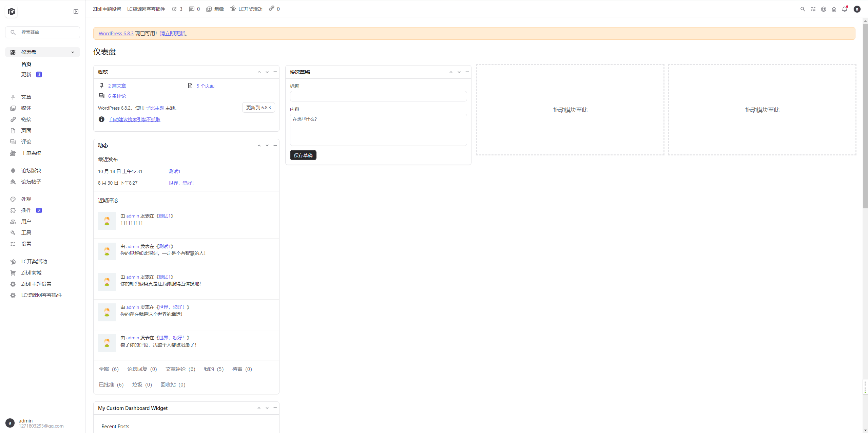Move 概览 widget down with chevron
The height and width of the screenshot is (433, 868).
tap(267, 72)
